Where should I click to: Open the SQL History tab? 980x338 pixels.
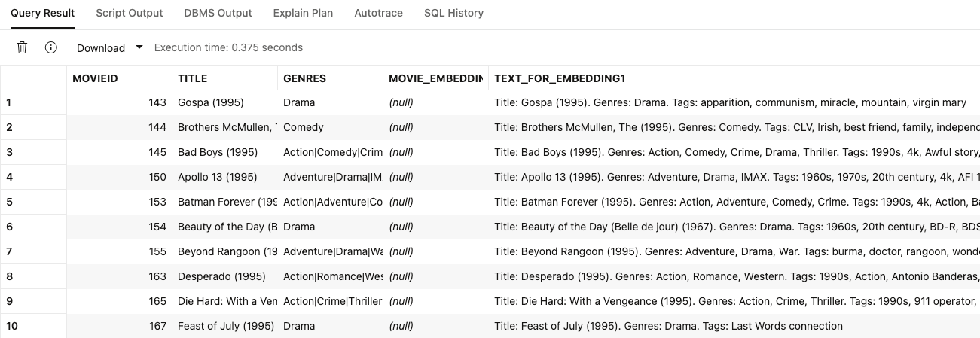(453, 13)
